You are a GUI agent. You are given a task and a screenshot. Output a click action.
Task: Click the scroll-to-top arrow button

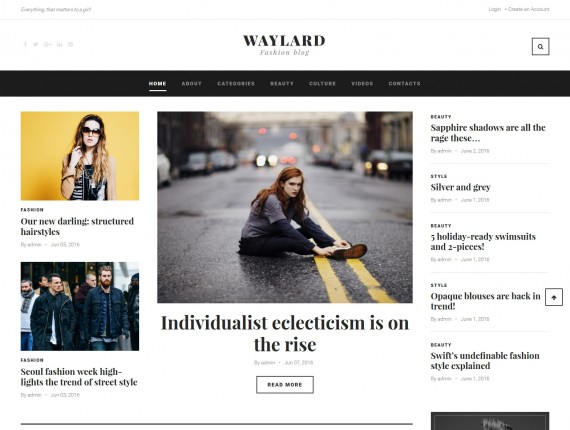tap(554, 297)
